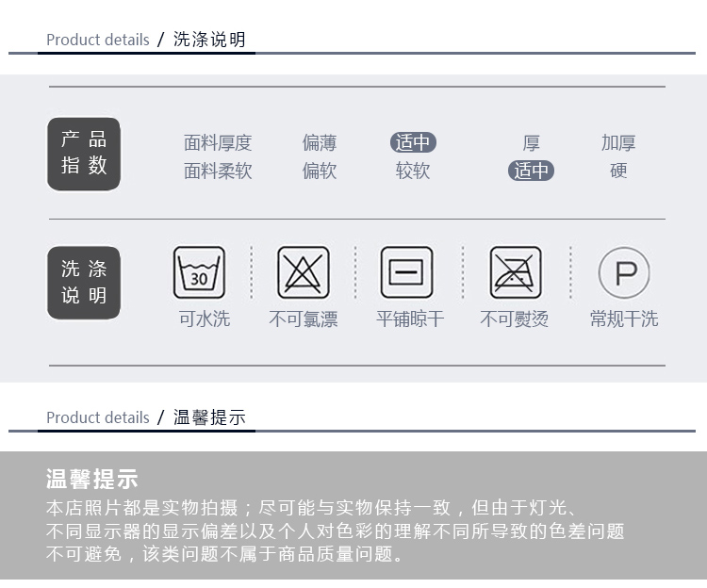
Task: Pick the 较软 softness option
Action: (x=413, y=171)
